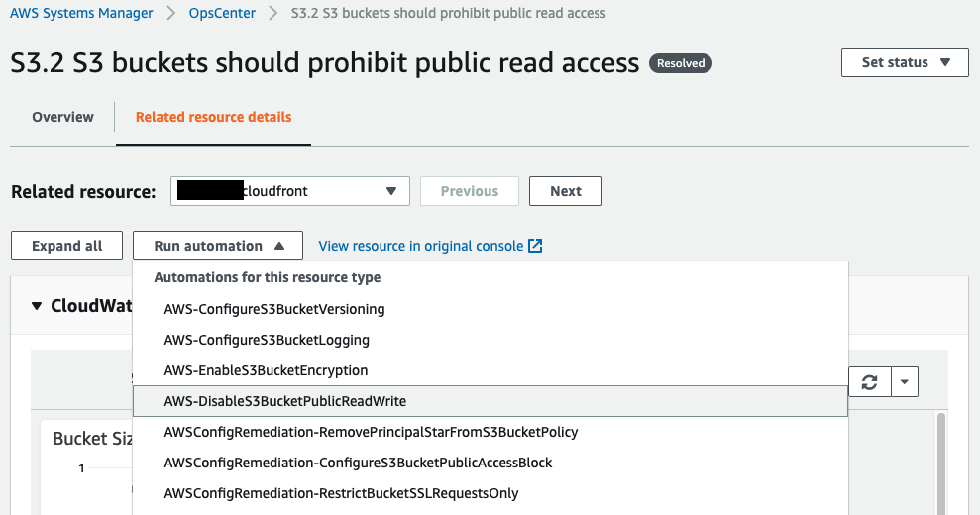Click the refresh icon on the widget

(x=869, y=382)
